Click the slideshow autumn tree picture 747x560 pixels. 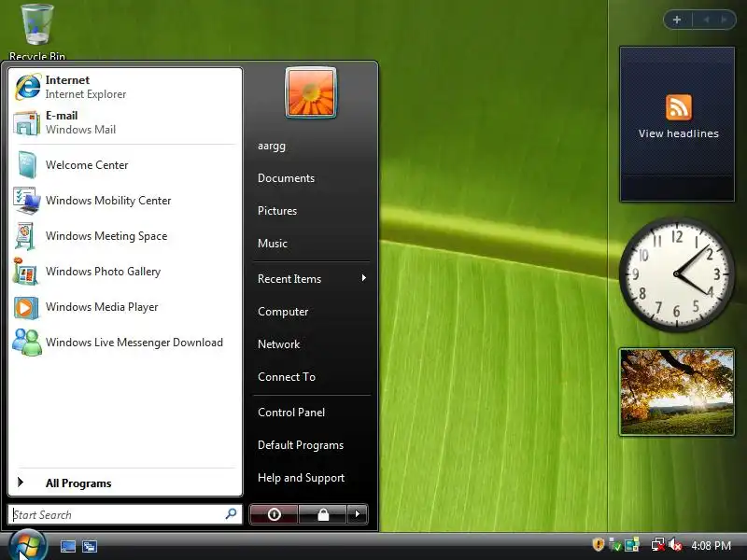coord(677,391)
